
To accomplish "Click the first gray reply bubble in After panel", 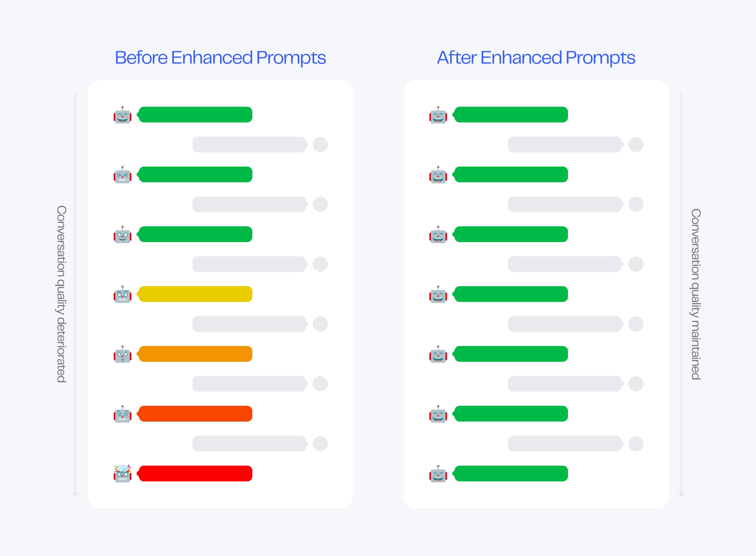I will 565,145.
